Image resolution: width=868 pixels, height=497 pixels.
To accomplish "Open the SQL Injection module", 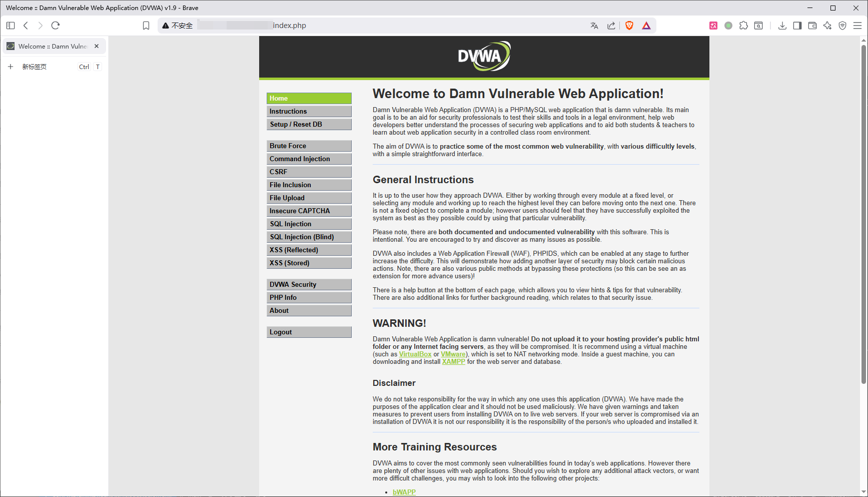I will coord(309,224).
